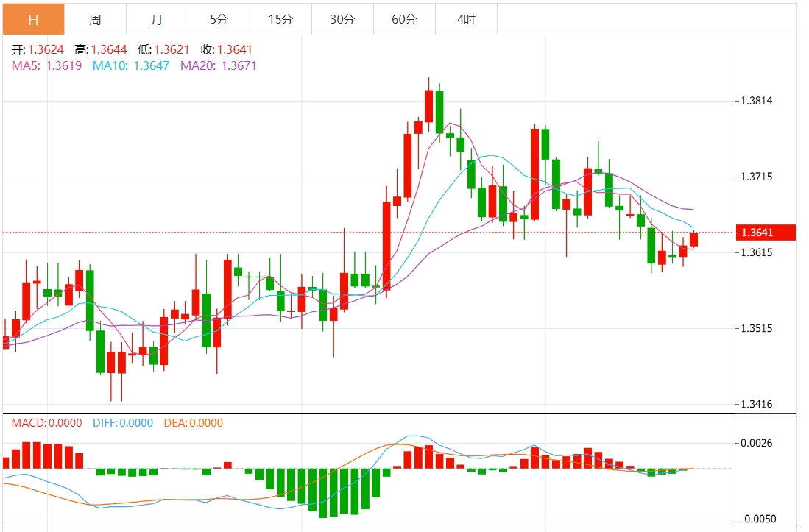Click the MA5: 1.3619 indicator label
The height and width of the screenshot is (532, 809).
tap(46, 65)
